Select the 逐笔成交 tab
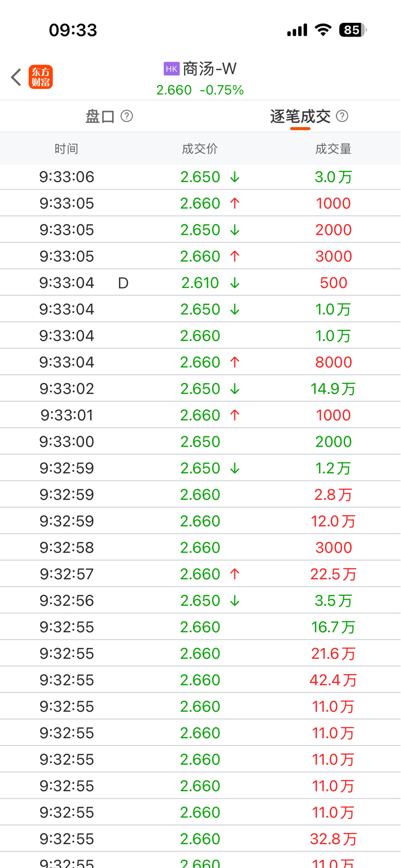The image size is (401, 868). point(300,116)
